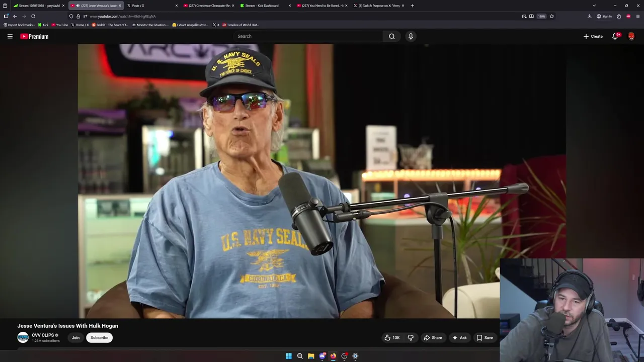Viewport: 644px width, 362px height.
Task: Open Timeline of World History bookmark
Action: pos(240,25)
